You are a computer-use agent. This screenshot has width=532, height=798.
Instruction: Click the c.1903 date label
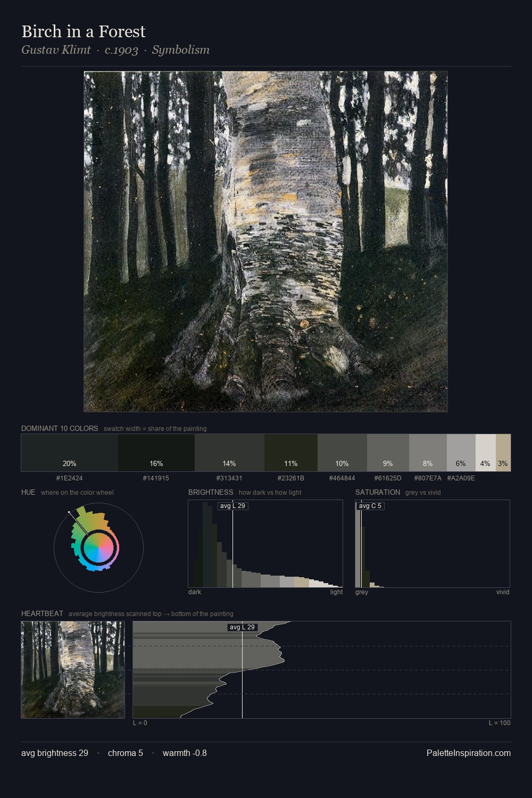(121, 50)
